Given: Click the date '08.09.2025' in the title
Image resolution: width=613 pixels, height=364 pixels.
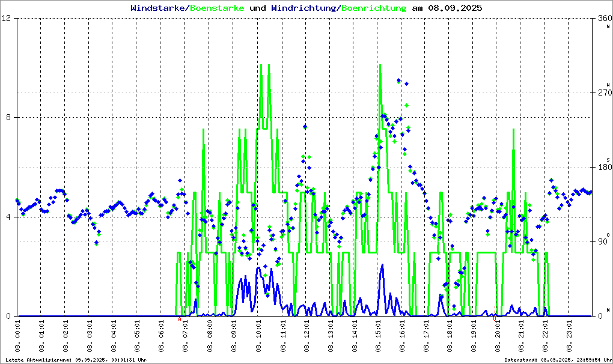Looking at the screenshot, I should pyautogui.click(x=455, y=8).
